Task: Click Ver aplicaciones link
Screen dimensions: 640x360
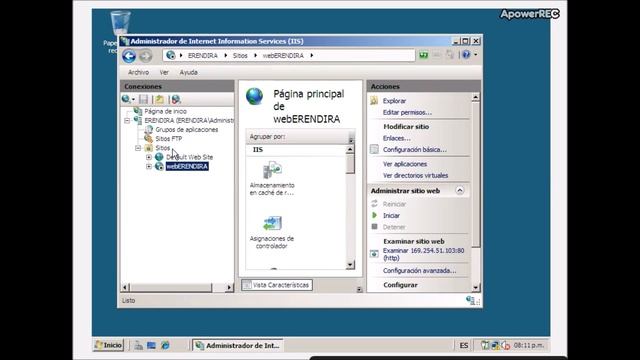Action: [405, 164]
